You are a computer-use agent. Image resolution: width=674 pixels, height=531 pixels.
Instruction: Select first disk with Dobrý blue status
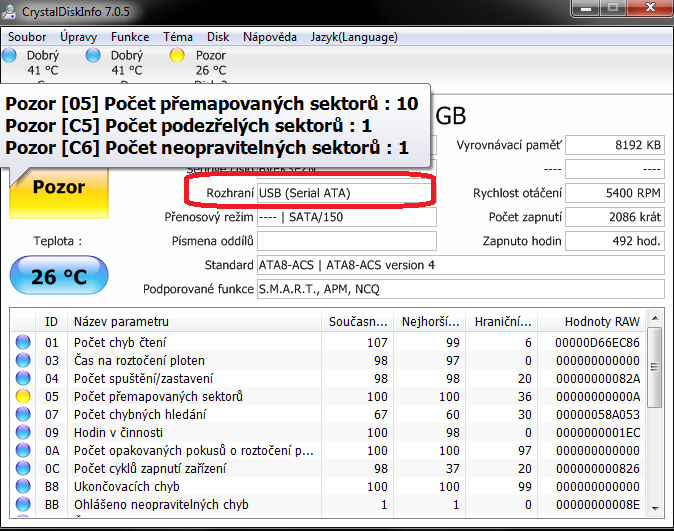pyautogui.click(x=31, y=63)
